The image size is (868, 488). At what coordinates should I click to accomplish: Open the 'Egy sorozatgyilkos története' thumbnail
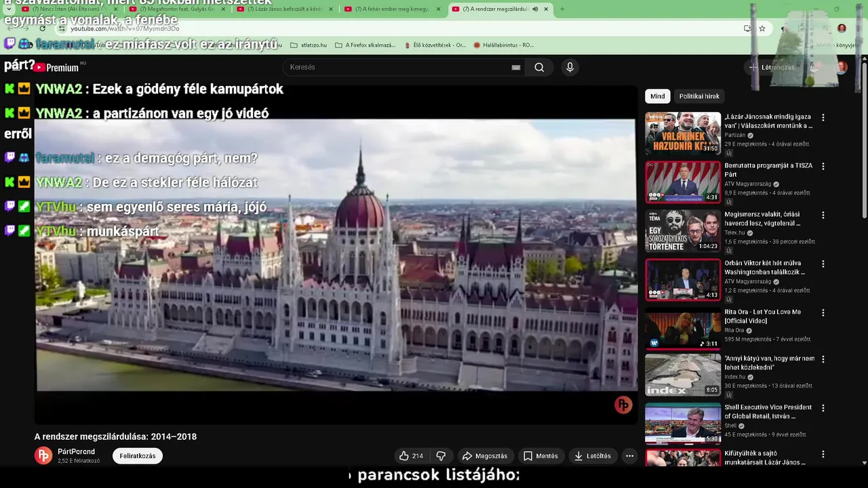[x=683, y=230]
